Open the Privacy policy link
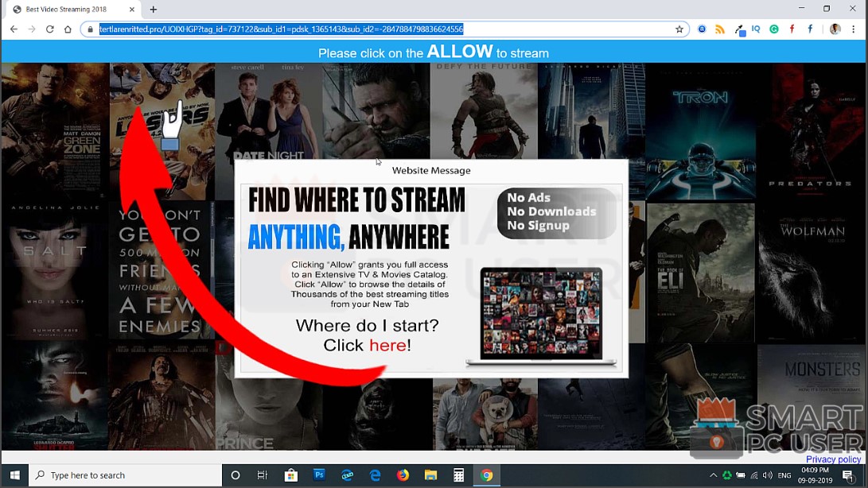Viewport: 868px width, 488px height. (x=833, y=459)
